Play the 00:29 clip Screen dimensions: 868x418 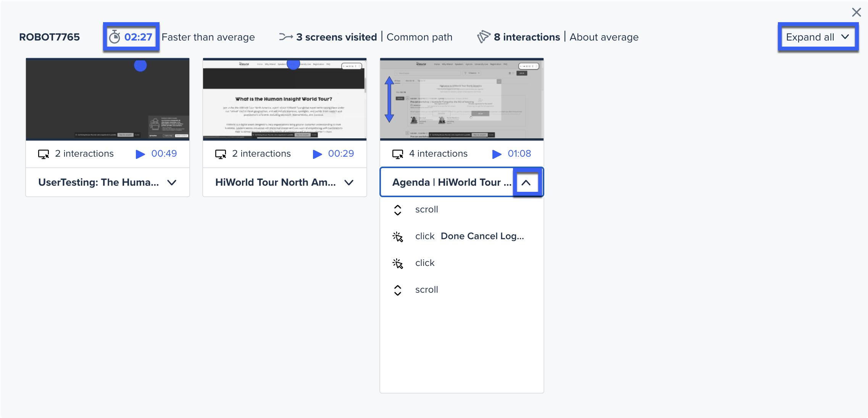tap(317, 154)
